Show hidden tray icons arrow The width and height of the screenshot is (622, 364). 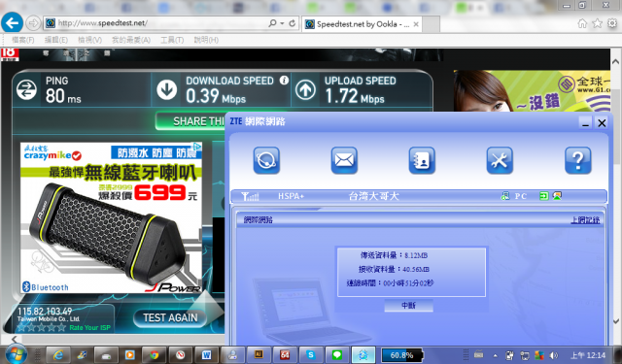(x=495, y=355)
